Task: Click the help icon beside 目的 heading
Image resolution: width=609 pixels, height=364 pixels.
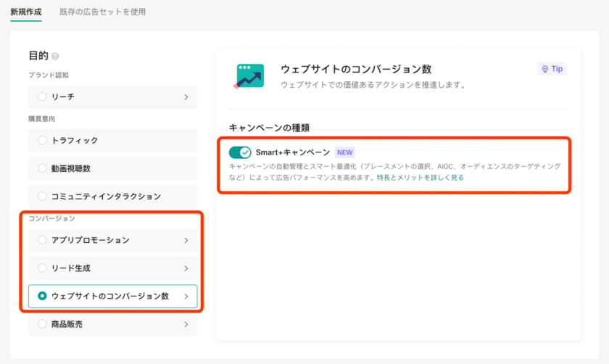Action: click(x=56, y=57)
